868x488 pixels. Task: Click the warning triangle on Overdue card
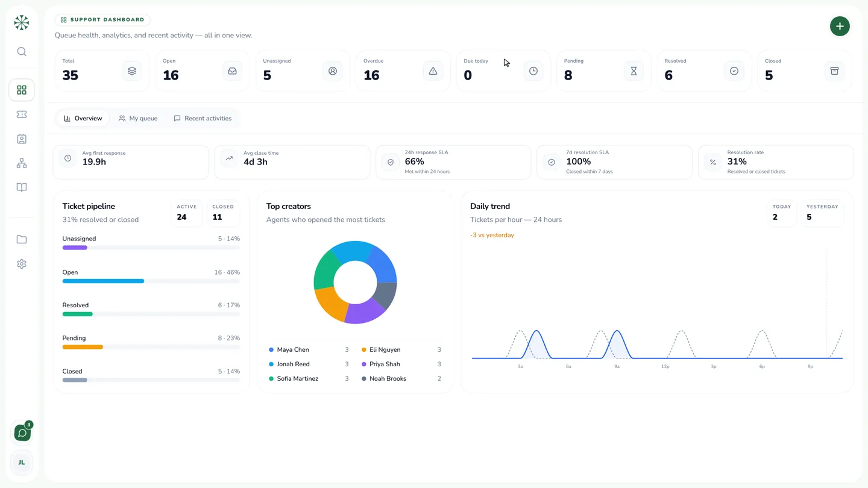433,71
